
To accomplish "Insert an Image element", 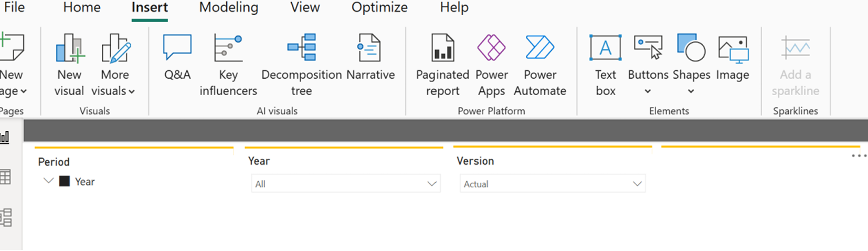I will pos(733,58).
